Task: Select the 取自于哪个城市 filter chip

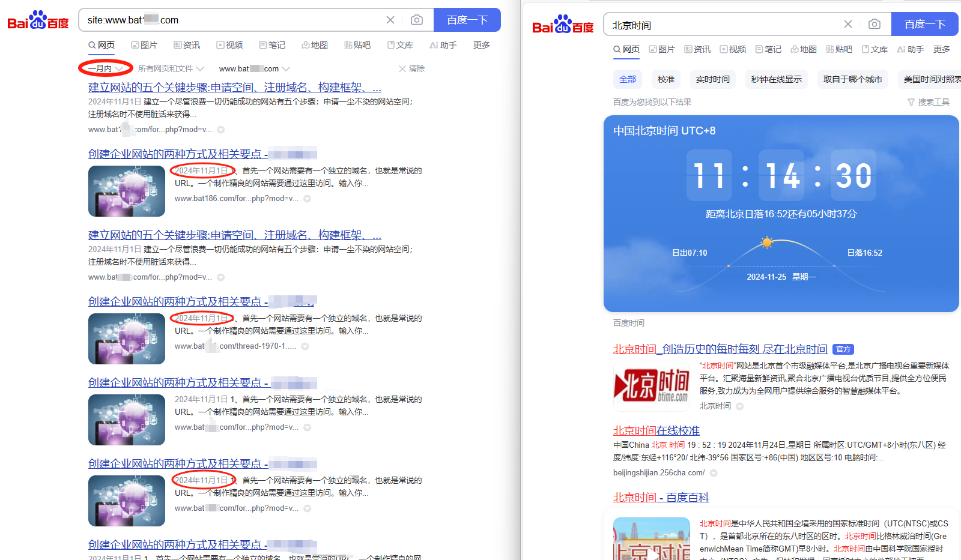Action: pos(853,79)
